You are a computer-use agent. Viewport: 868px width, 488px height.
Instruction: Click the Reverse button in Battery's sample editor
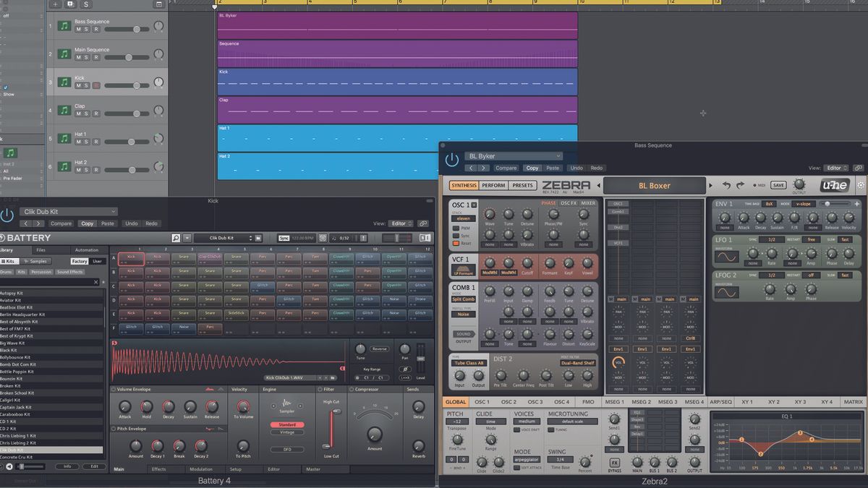tap(379, 349)
